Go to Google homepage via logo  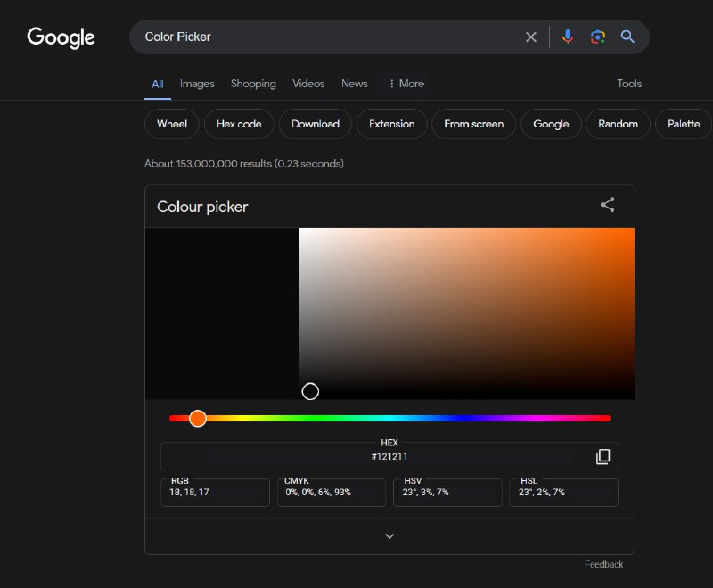coord(61,37)
